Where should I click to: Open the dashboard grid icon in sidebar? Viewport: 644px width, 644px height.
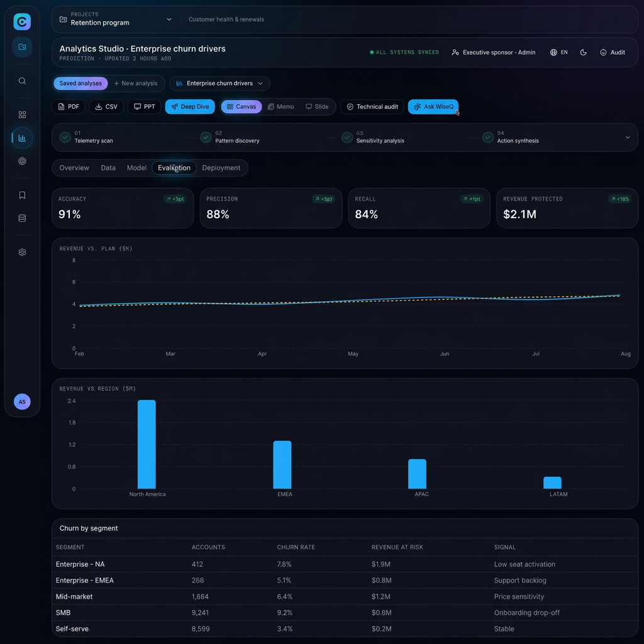[22, 114]
